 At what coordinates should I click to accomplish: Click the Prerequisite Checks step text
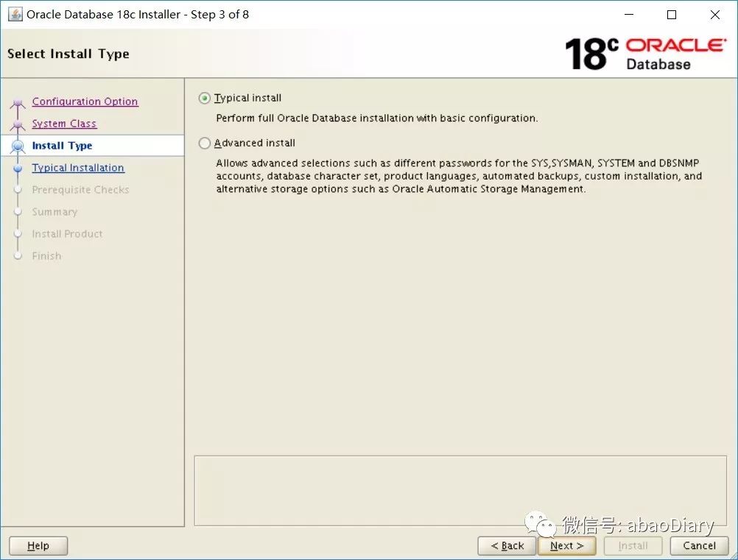click(80, 190)
